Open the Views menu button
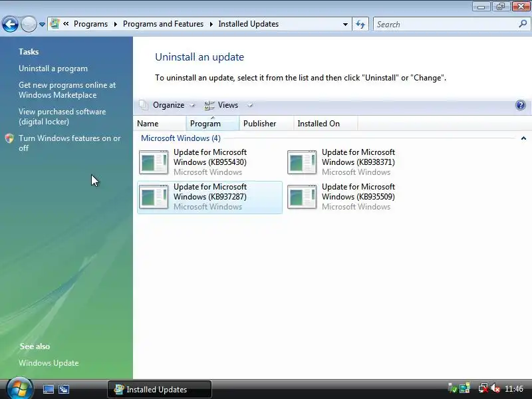Screen dimensions: 532x399 point(228,105)
